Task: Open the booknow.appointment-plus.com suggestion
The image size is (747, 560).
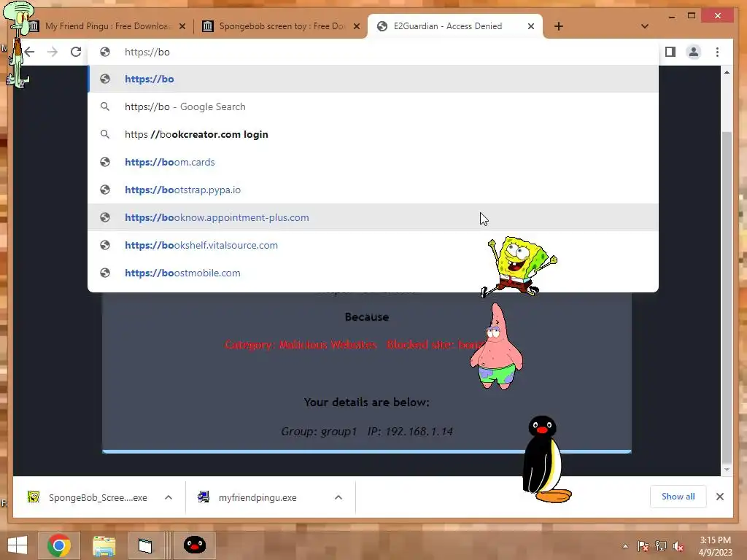Action: point(373,217)
